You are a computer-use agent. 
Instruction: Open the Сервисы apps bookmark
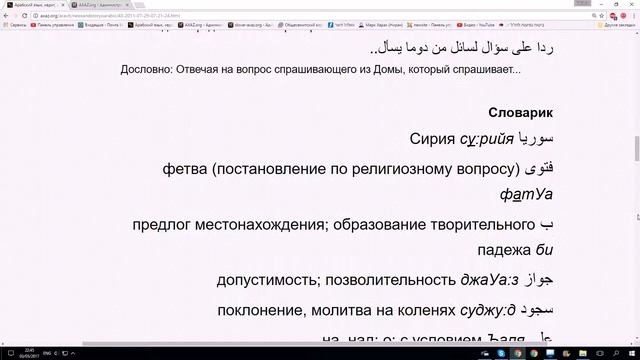pos(15,25)
